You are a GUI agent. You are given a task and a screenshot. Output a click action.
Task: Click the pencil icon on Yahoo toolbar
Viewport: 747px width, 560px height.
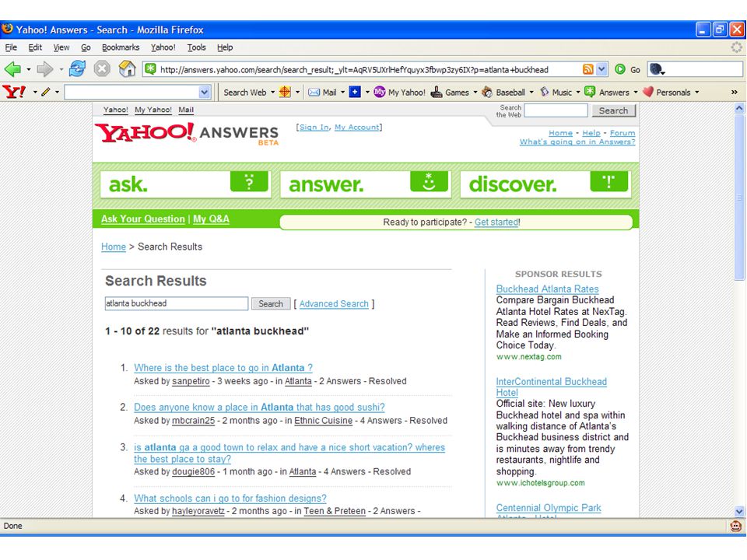(46, 92)
